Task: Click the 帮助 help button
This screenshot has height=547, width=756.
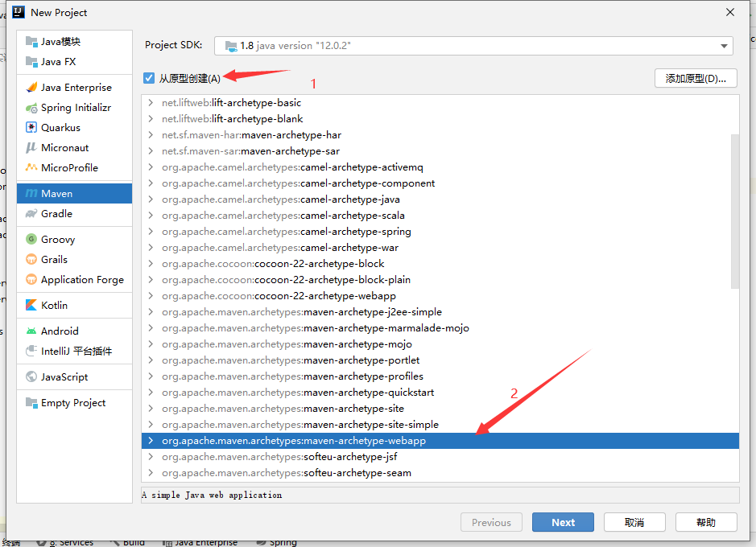Action: pos(706,522)
